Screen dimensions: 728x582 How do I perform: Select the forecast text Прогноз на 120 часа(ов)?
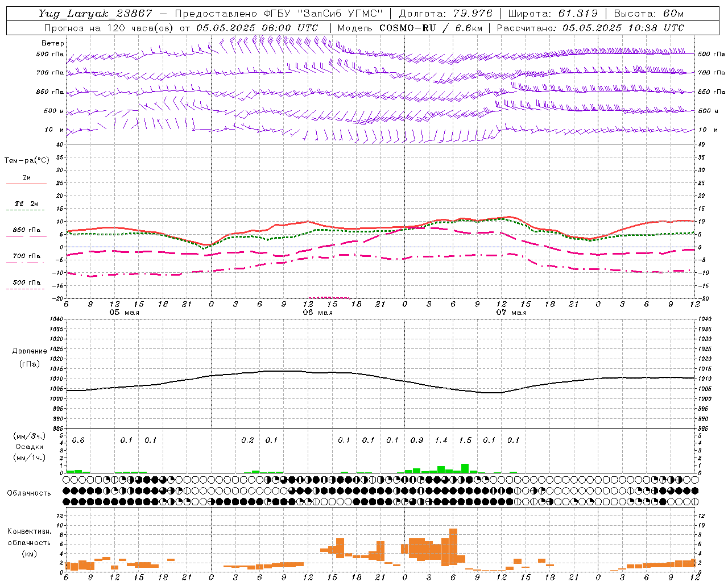pyautogui.click(x=109, y=28)
